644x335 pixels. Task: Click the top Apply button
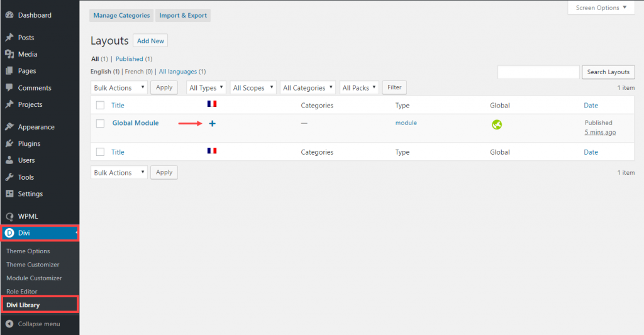(164, 87)
